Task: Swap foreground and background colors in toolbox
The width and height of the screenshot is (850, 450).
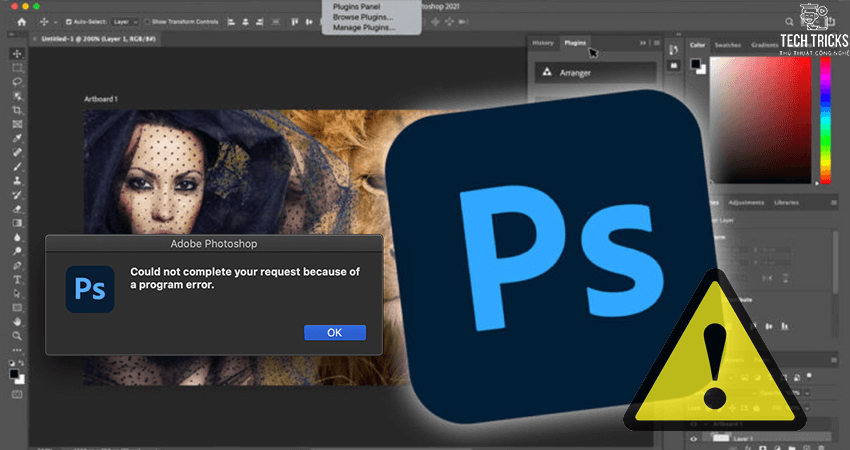Action: click(22, 363)
